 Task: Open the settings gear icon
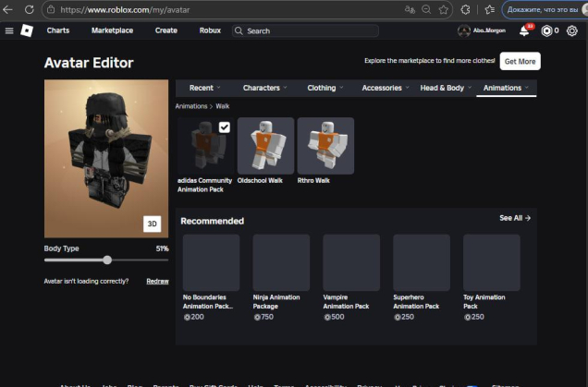tap(572, 30)
